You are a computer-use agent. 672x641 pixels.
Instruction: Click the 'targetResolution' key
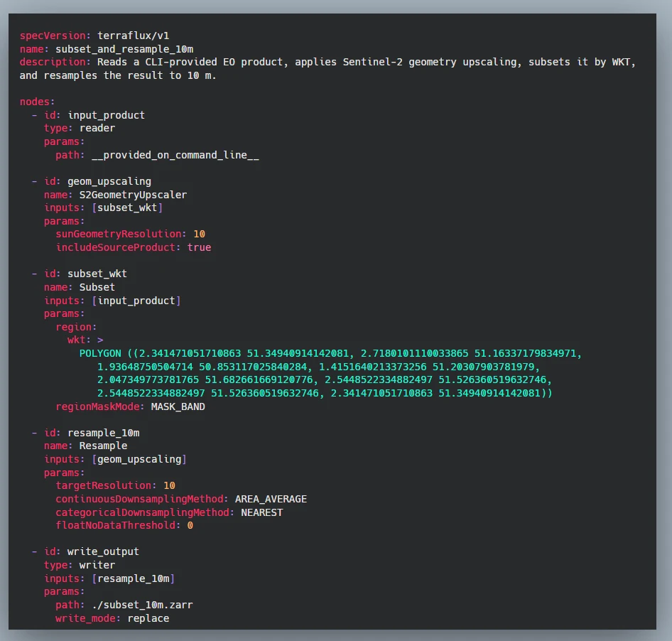point(103,486)
